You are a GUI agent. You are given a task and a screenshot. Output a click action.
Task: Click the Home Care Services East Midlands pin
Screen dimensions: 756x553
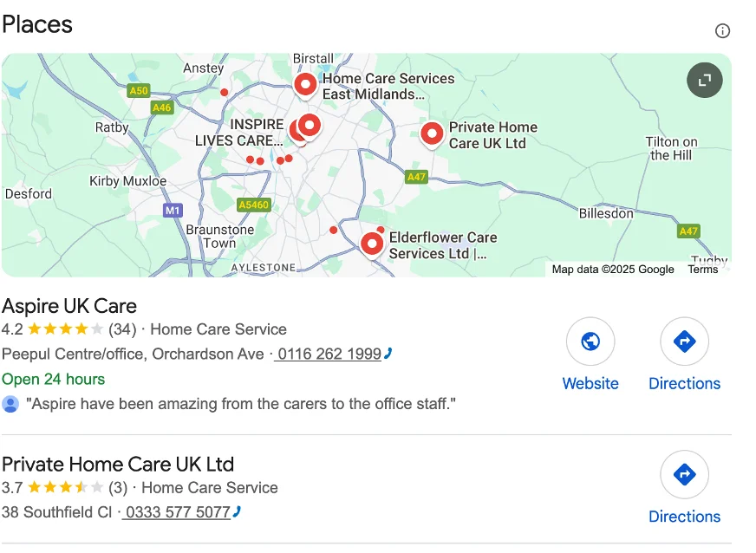point(305,84)
